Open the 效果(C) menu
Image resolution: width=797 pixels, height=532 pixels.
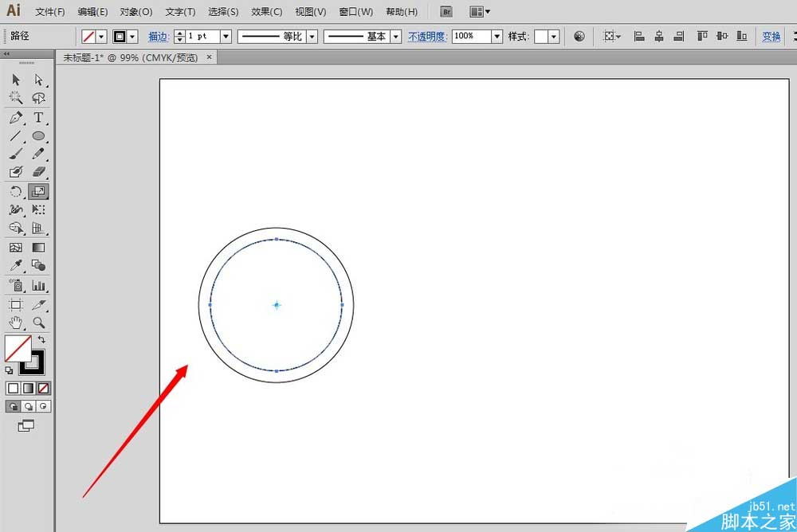(267, 12)
